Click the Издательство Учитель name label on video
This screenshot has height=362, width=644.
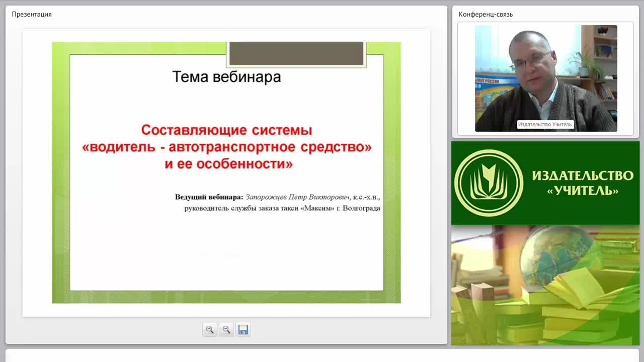click(x=545, y=124)
